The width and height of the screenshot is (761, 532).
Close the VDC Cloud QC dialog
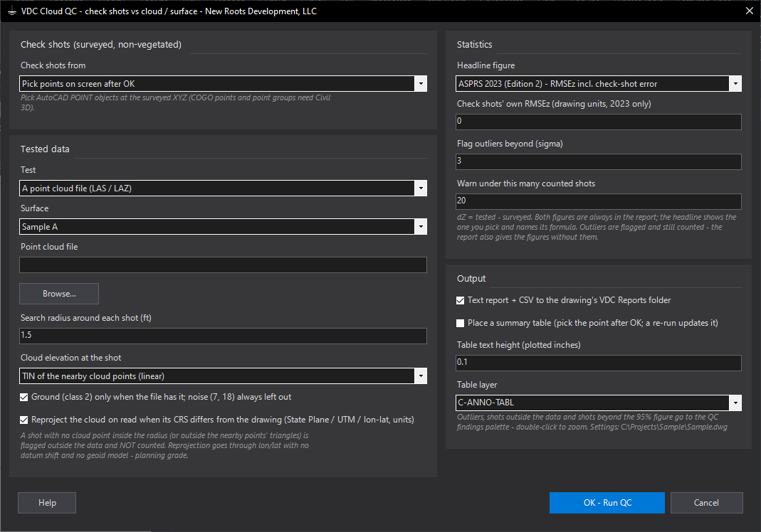(750, 11)
